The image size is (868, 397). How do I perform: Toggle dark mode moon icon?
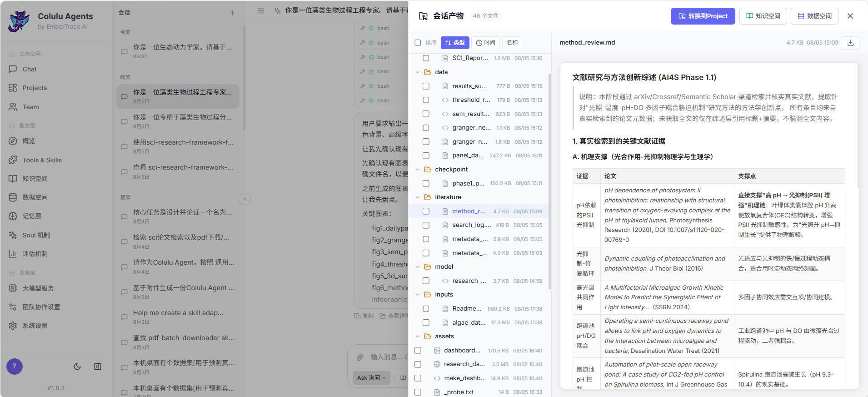pos(77,367)
